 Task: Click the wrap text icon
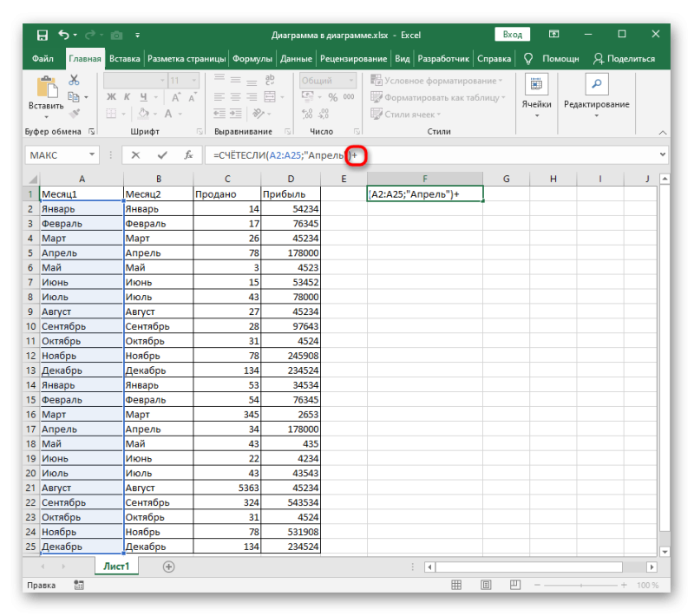pos(270,80)
